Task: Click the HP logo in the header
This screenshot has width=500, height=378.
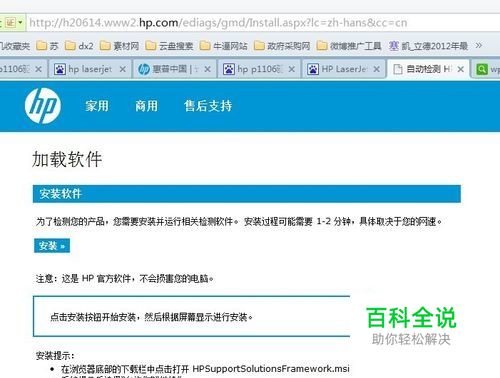Action: coord(43,106)
